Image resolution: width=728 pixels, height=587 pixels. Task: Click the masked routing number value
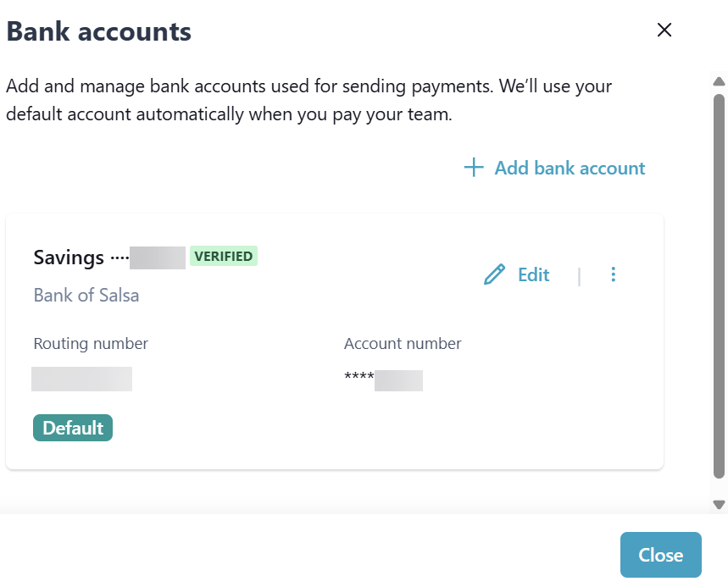[x=81, y=379]
